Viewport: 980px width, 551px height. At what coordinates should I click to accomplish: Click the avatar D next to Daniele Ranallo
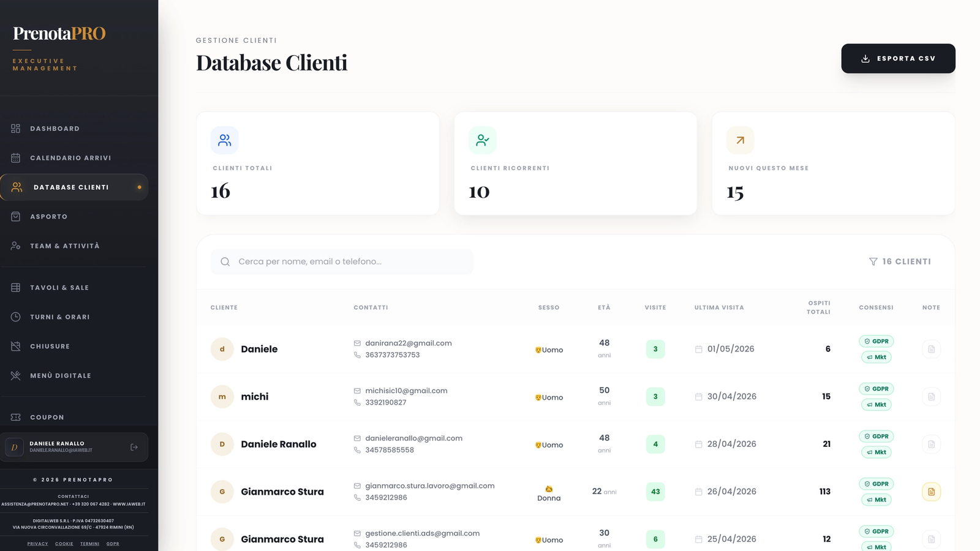(222, 444)
